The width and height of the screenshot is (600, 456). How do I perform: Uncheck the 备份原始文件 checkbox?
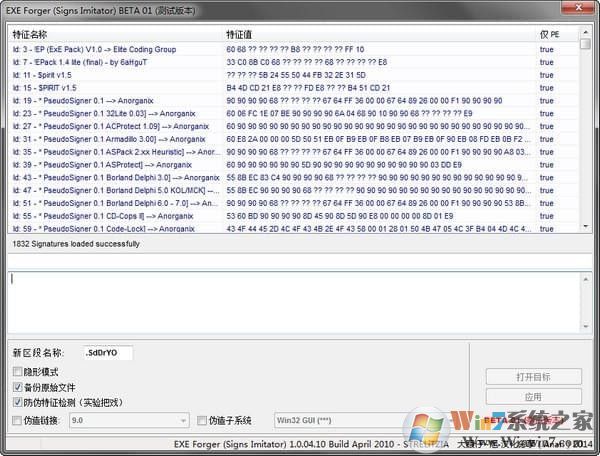[x=17, y=387]
